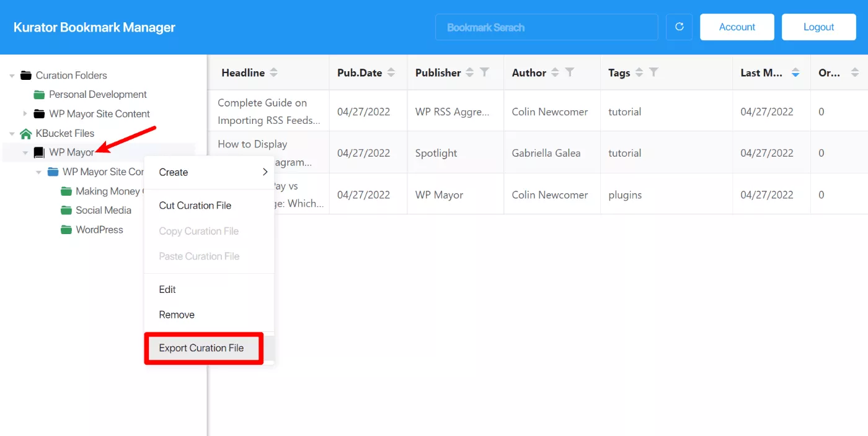
Task: Choose Remove from the context menu
Action: 209,315
